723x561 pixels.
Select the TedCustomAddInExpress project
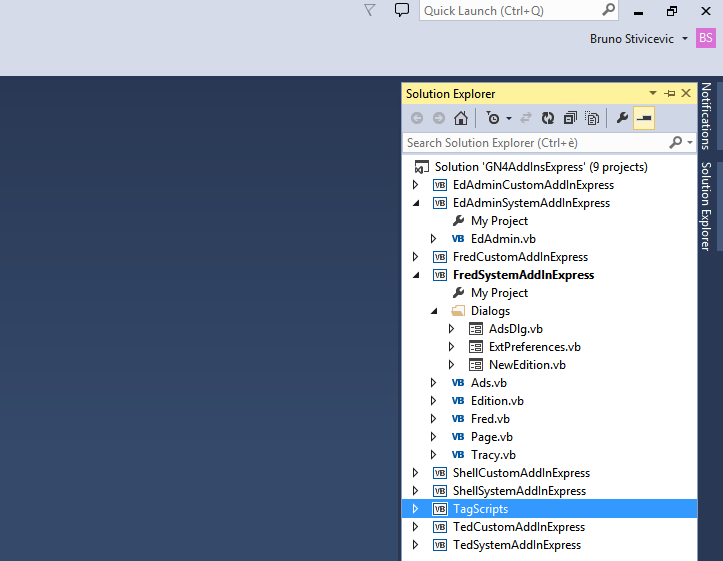519,526
